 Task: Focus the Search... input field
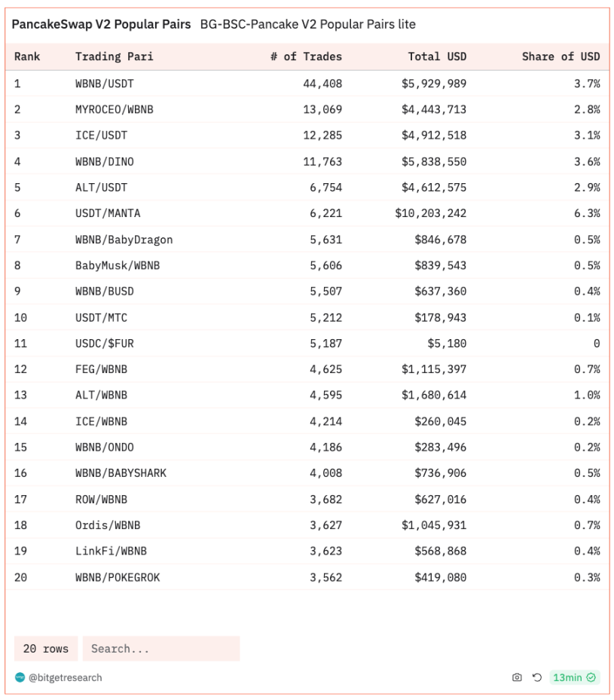click(160, 648)
